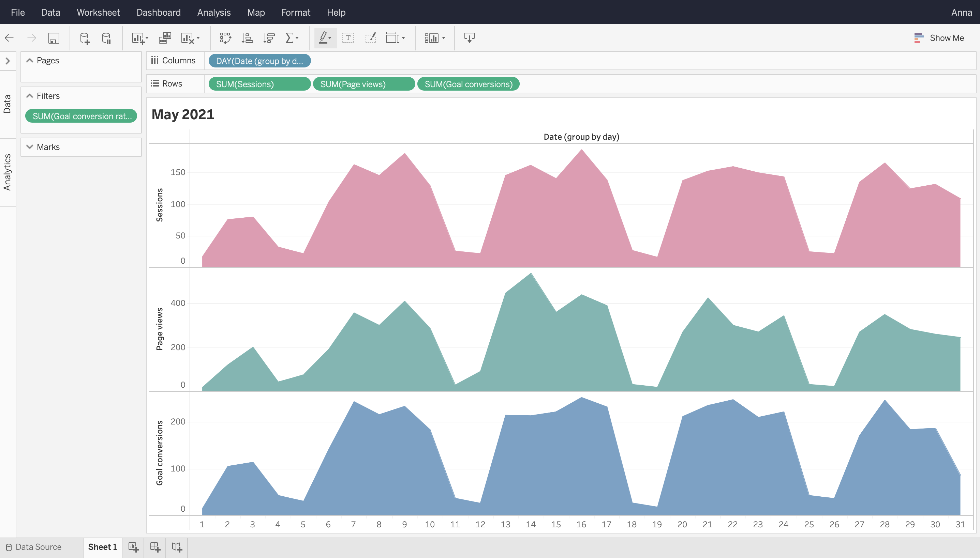
Task: Select the swap rows and columns icon
Action: 225,38
